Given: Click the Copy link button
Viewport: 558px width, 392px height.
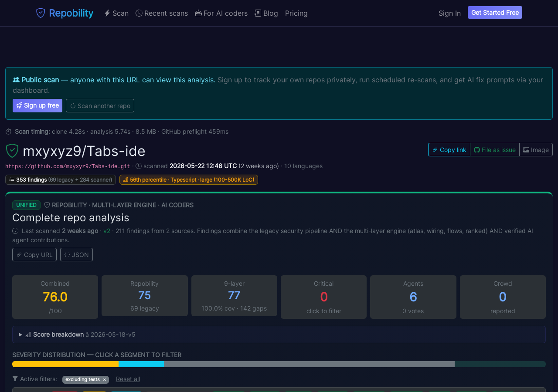Looking at the screenshot, I should (449, 149).
